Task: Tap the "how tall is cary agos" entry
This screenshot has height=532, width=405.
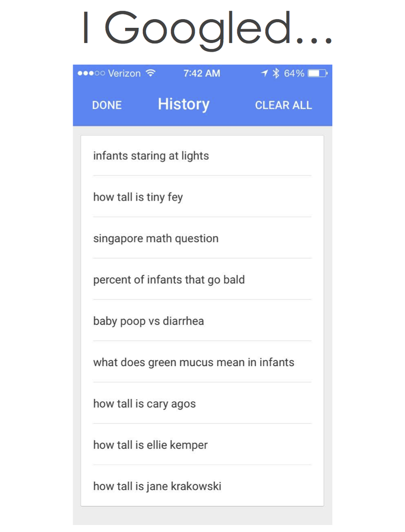Action: [144, 404]
